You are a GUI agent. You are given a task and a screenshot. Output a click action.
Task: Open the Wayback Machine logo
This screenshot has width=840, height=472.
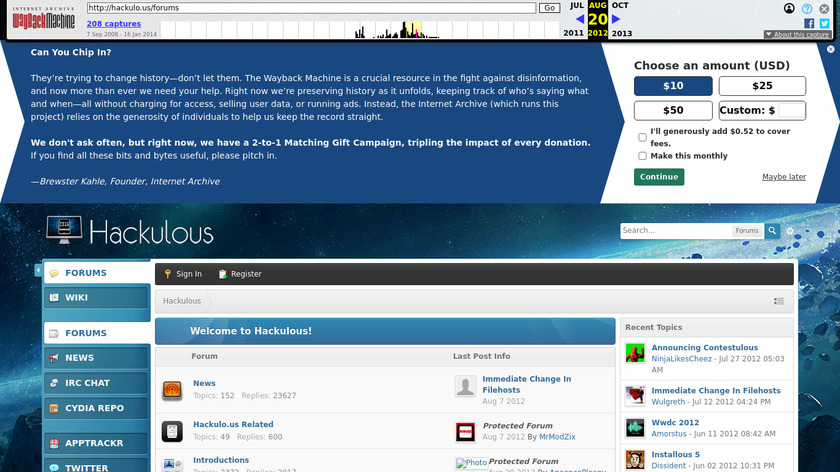[43, 18]
